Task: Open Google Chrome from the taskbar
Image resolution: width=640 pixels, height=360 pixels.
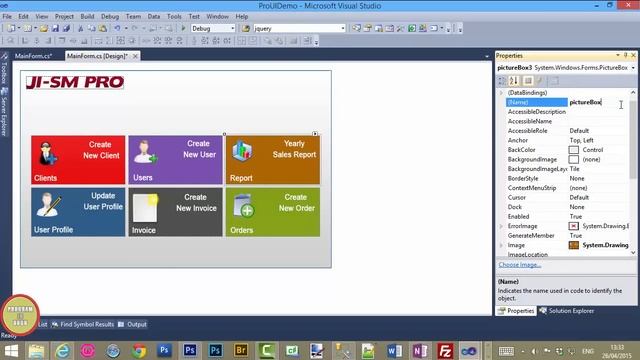Action: click(139, 351)
